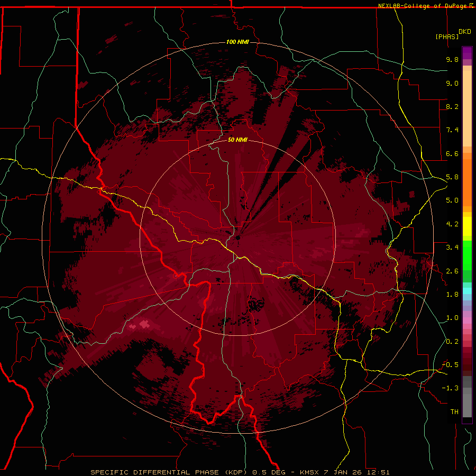Image resolution: width=476 pixels, height=476 pixels.
Task: Click the 4.2 scale value
Action: (x=452, y=224)
